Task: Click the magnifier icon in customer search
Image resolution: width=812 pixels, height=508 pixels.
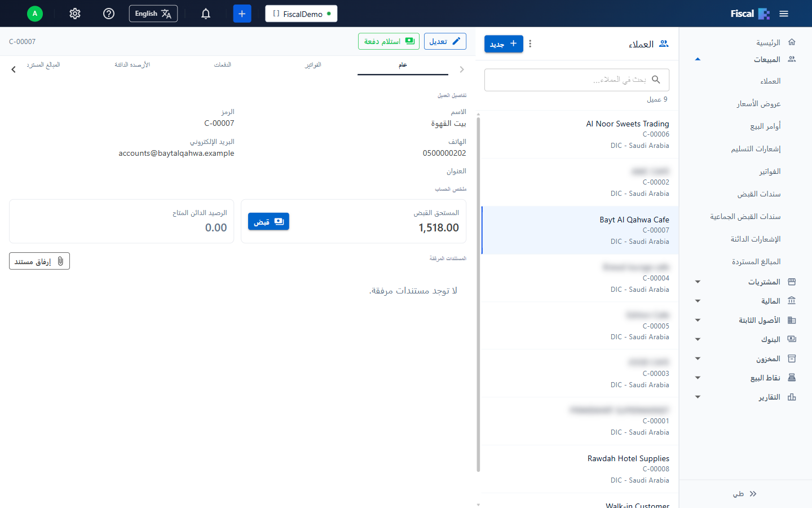Action: pyautogui.click(x=656, y=80)
